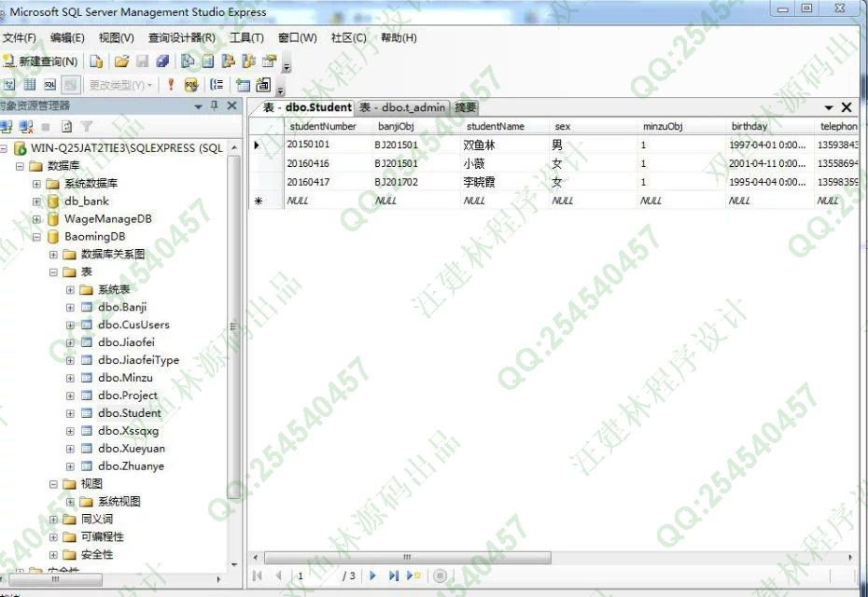
Task: Select dbo.Jiaofei table in the tree
Action: pyautogui.click(x=126, y=342)
